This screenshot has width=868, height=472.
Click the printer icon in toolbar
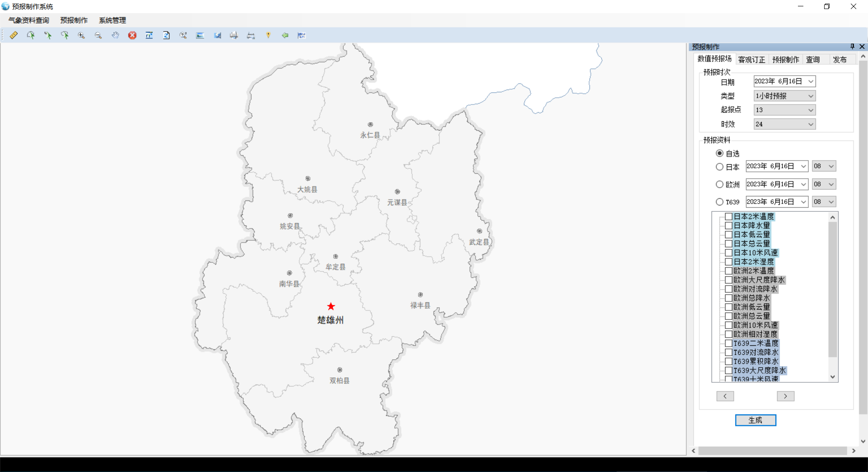(x=234, y=35)
